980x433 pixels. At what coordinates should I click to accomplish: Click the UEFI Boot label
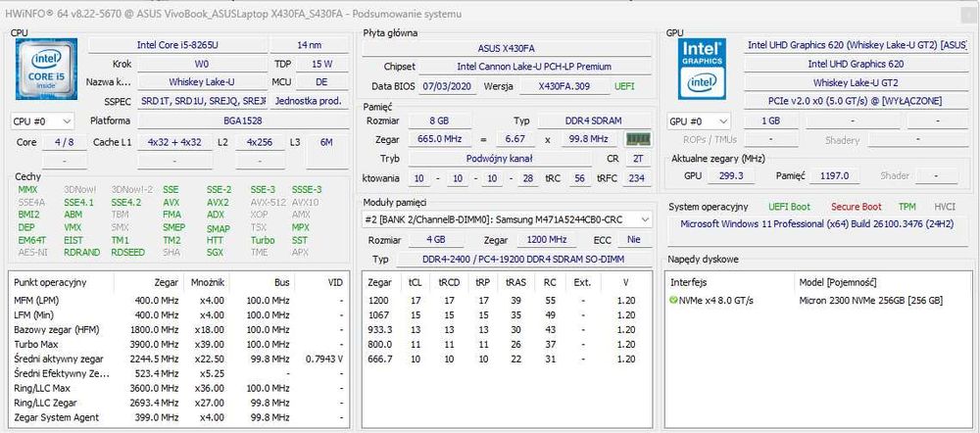click(789, 207)
